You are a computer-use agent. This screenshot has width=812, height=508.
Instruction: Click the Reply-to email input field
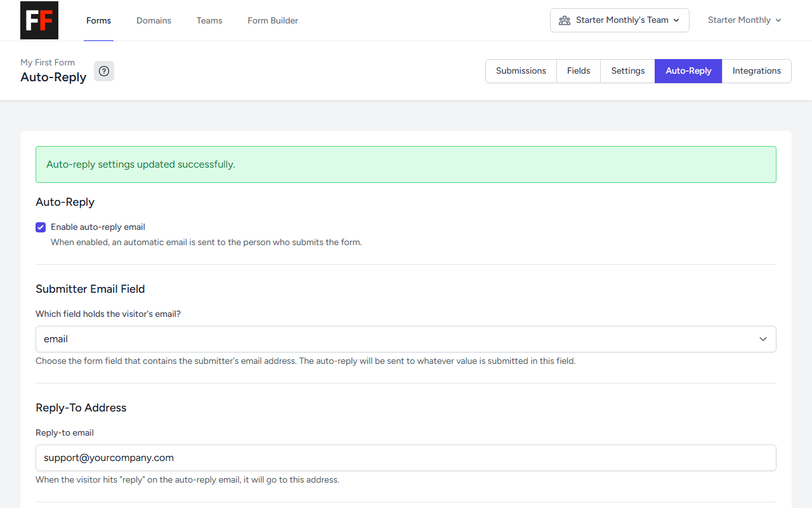tap(406, 458)
